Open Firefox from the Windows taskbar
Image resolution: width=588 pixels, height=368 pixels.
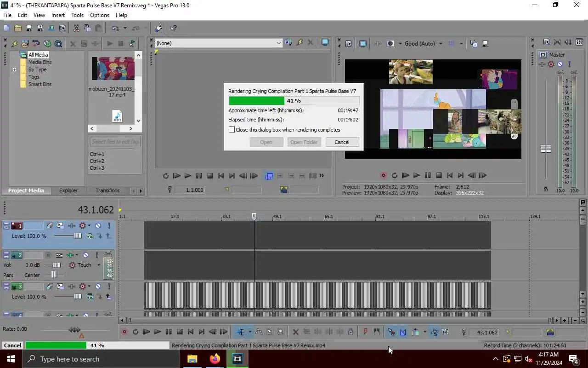coord(215,359)
